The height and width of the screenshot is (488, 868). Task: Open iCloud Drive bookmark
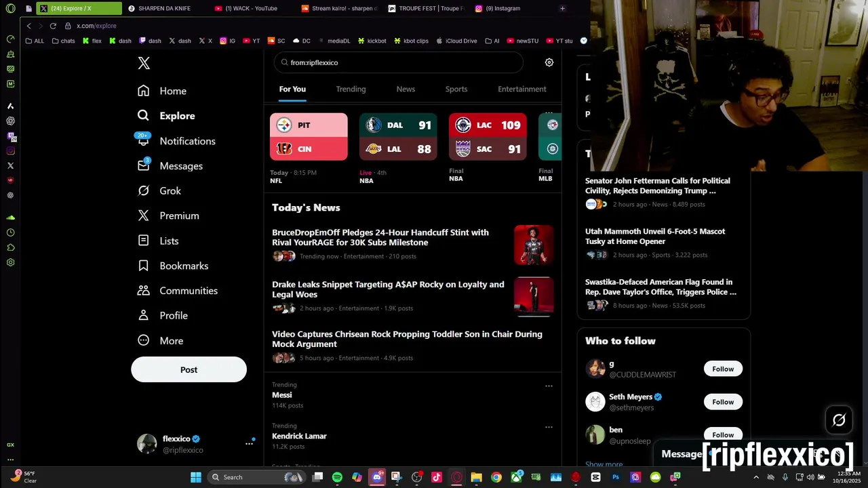[456, 41]
